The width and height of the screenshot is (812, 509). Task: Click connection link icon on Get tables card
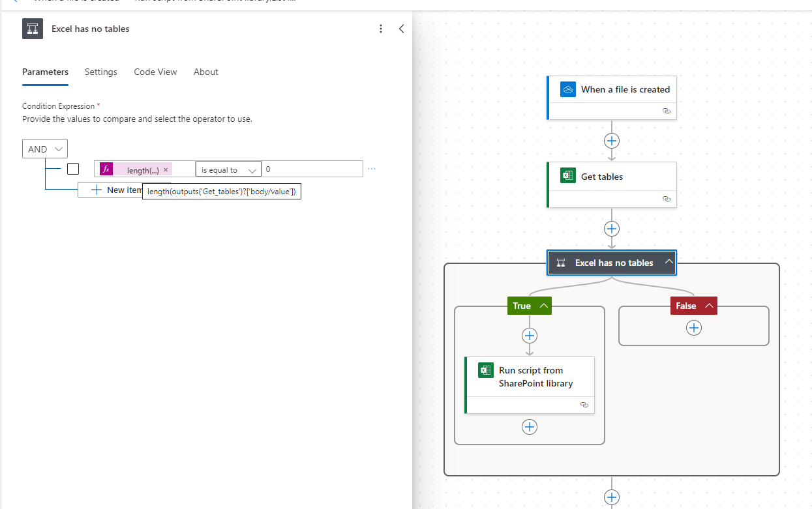tap(666, 199)
